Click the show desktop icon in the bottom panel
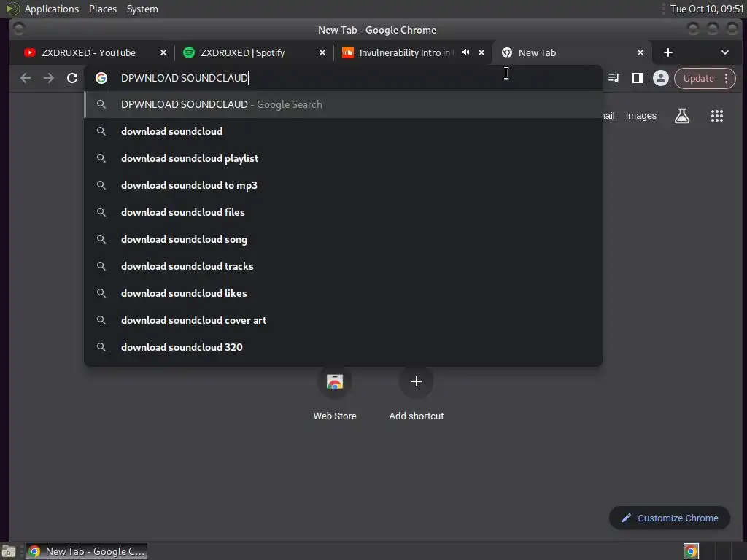Viewport: 747px width, 560px height. 9,551
